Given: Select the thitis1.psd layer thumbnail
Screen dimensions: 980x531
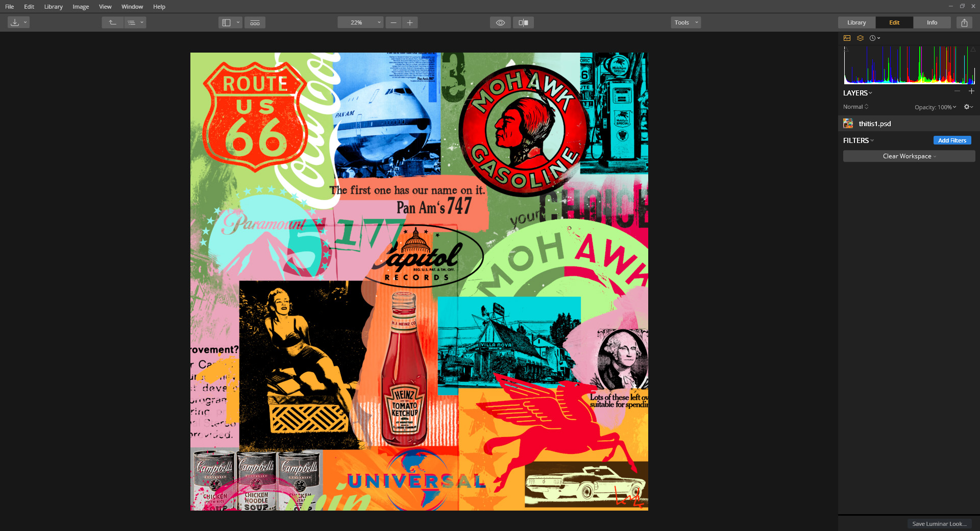Looking at the screenshot, I should pos(848,124).
